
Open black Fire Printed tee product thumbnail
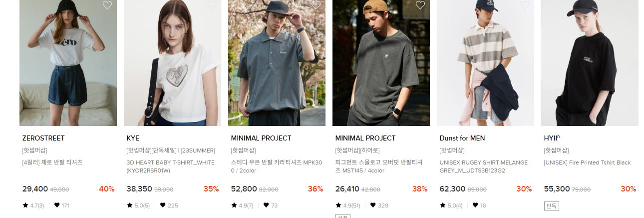click(590, 63)
